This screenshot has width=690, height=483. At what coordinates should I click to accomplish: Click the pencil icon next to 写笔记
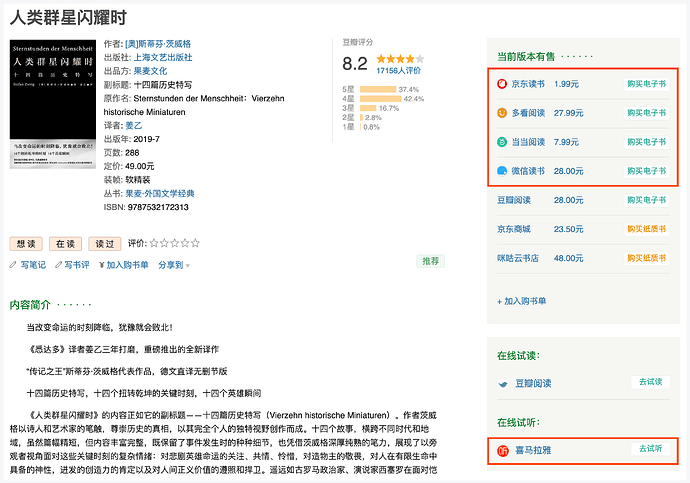(13, 265)
